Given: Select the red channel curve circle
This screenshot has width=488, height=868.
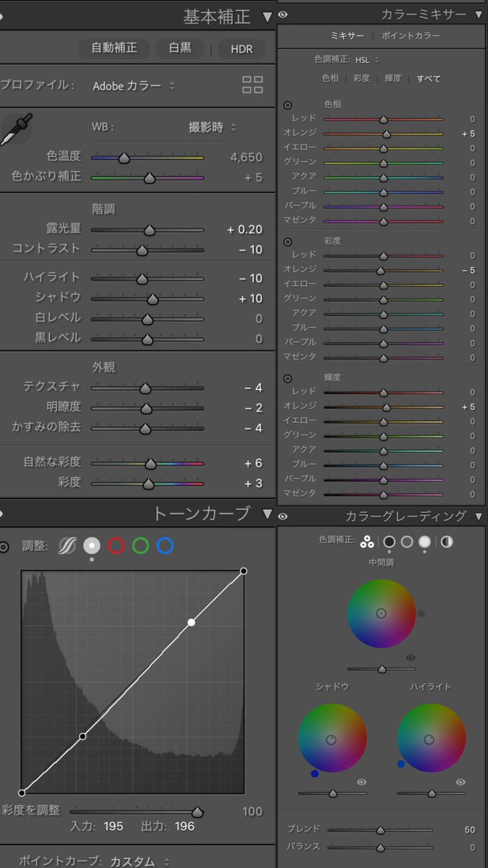Looking at the screenshot, I should (116, 546).
